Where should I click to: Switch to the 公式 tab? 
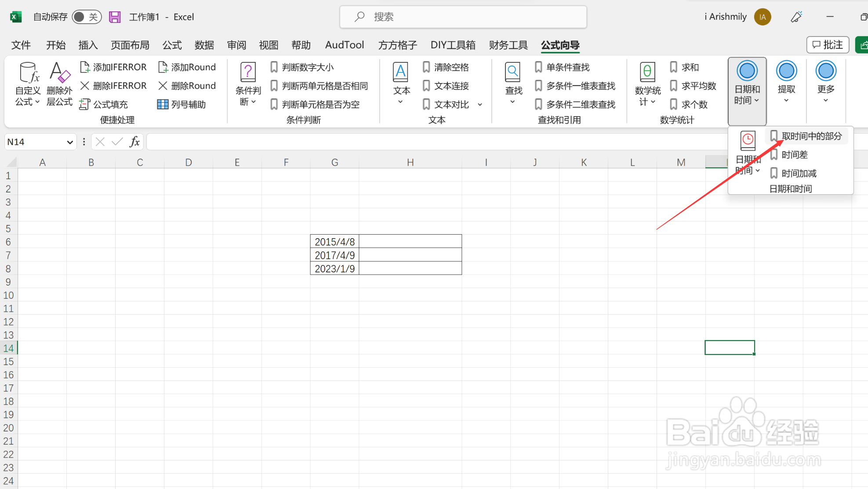point(172,45)
